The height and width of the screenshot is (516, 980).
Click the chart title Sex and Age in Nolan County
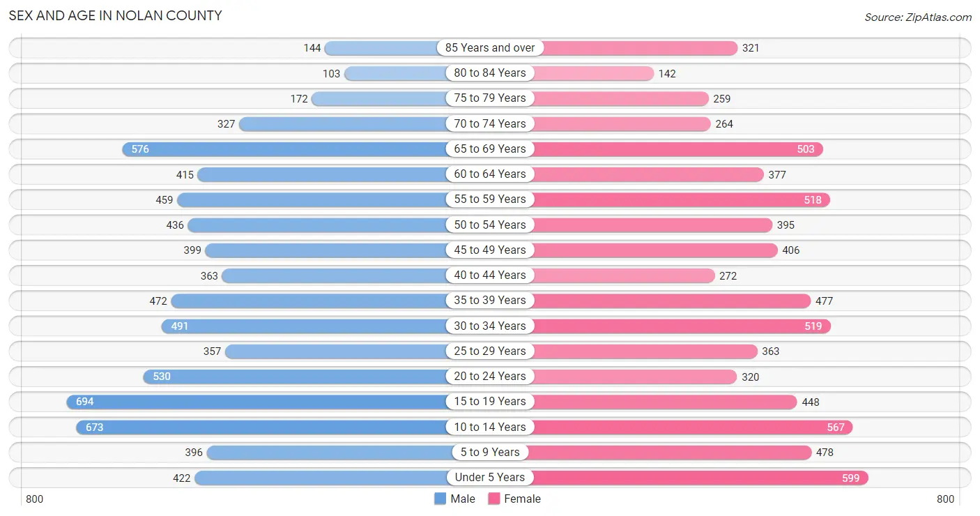tap(116, 15)
